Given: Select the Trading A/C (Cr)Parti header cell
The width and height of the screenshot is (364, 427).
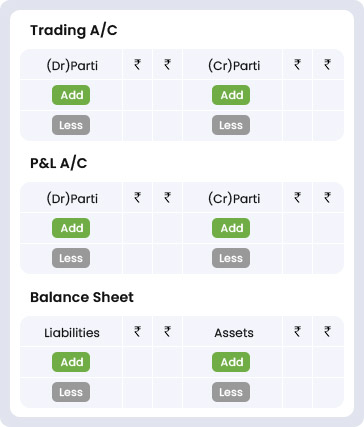Looking at the screenshot, I should [x=233, y=64].
